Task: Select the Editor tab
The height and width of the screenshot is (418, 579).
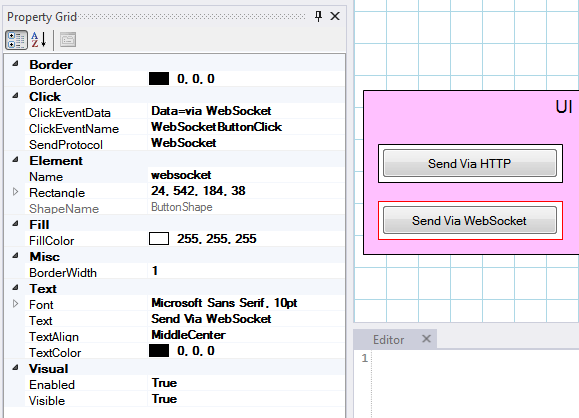Action: coord(388,340)
